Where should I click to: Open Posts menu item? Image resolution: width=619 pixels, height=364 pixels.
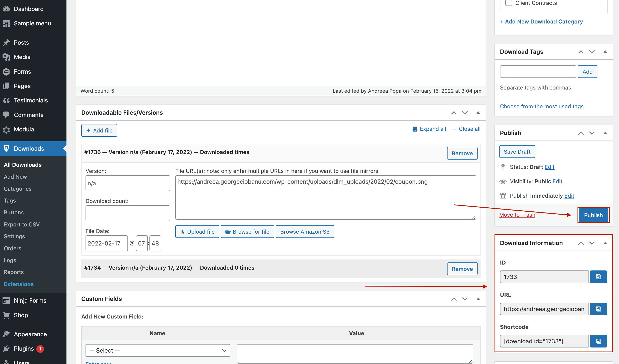tap(21, 43)
